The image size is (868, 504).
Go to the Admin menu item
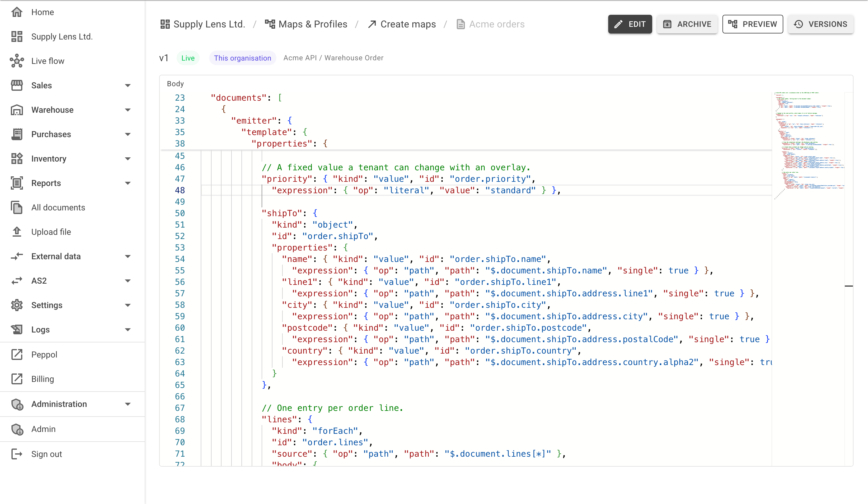pyautogui.click(x=72, y=429)
